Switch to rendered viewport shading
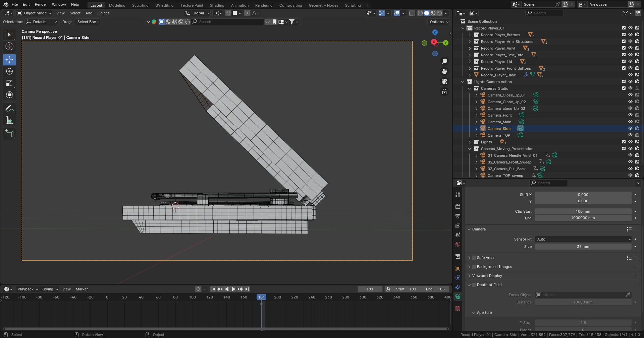644x338 pixels. [x=439, y=13]
